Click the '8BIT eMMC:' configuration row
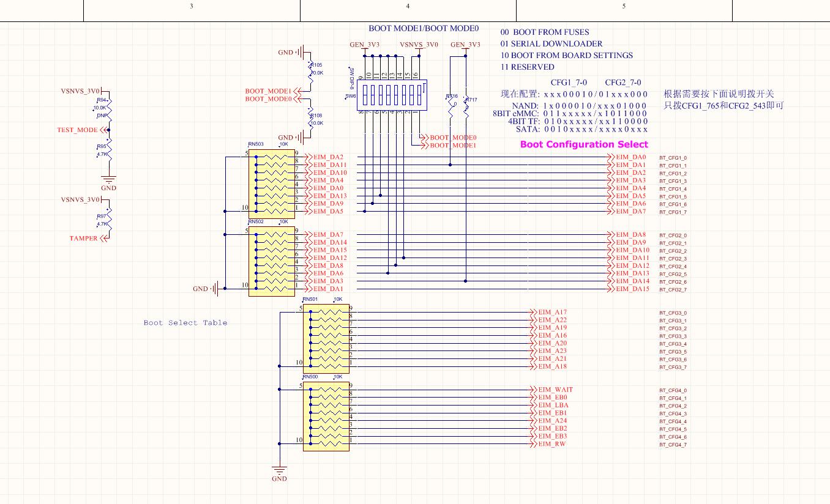This screenshot has height=504, width=830. tap(570, 113)
